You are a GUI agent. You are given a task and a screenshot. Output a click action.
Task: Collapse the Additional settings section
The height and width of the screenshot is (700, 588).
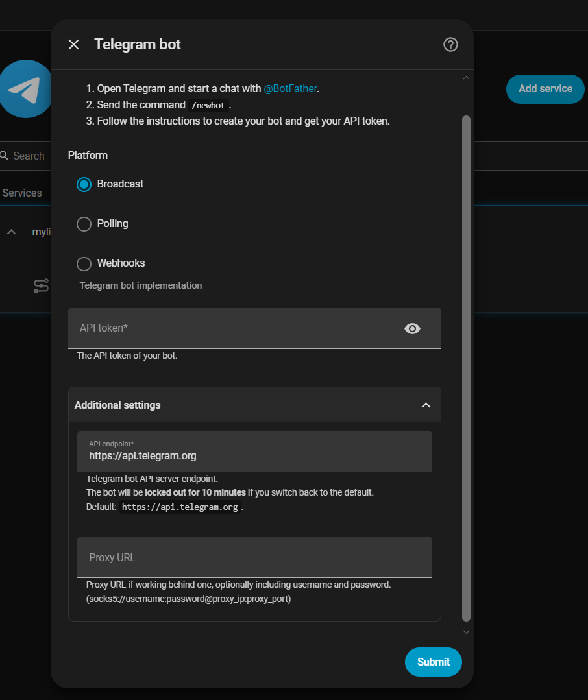coord(426,405)
